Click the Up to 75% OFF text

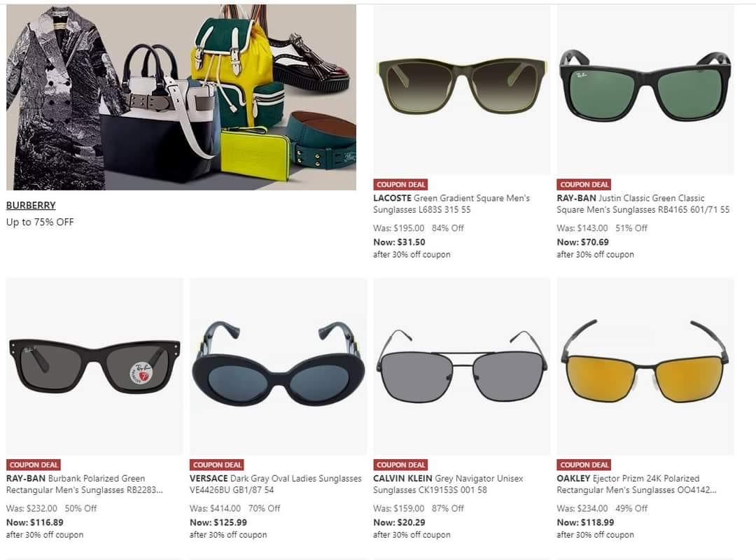40,222
